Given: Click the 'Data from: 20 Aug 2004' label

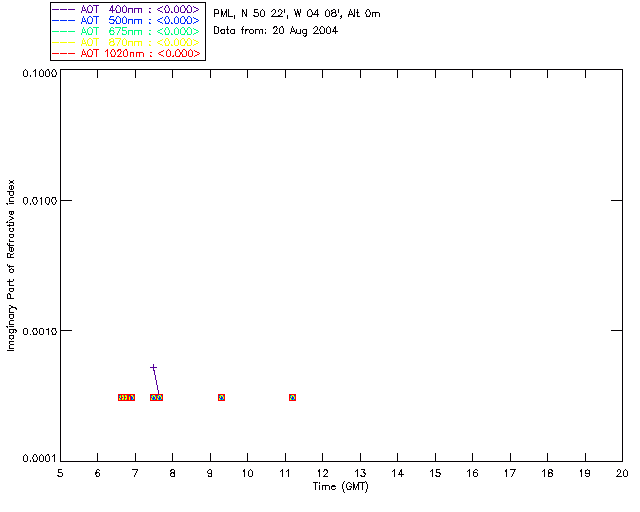Looking at the screenshot, I should pos(276,31).
